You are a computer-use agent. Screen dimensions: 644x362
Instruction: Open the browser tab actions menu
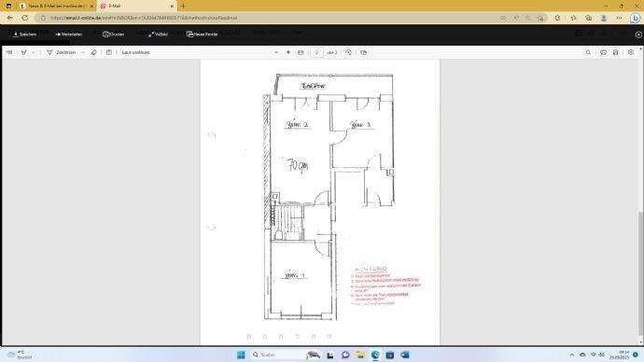coord(8,7)
